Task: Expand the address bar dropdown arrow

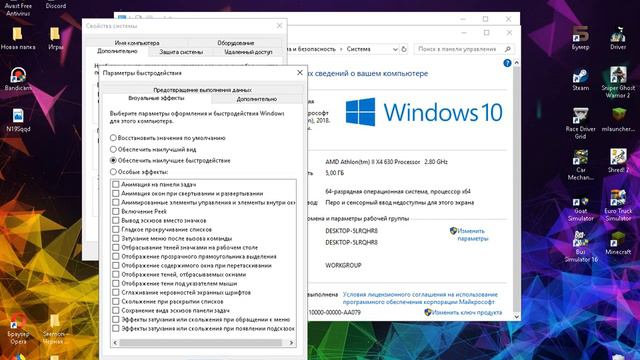Action: point(395,49)
